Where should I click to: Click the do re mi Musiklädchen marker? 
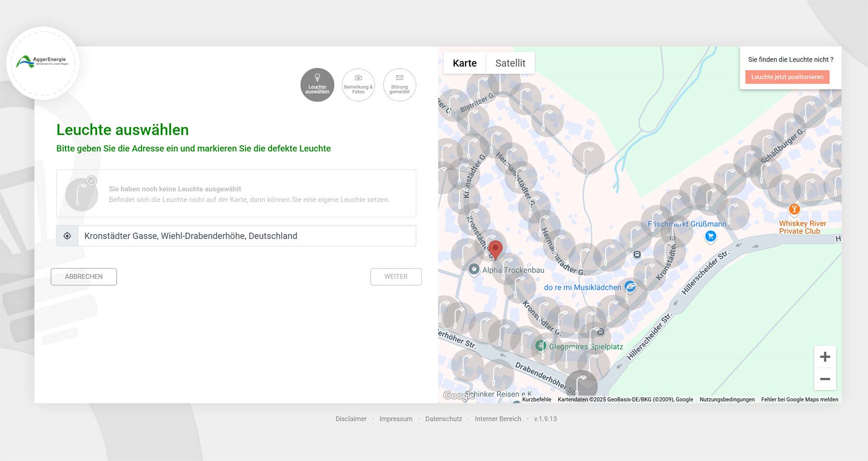pos(630,287)
